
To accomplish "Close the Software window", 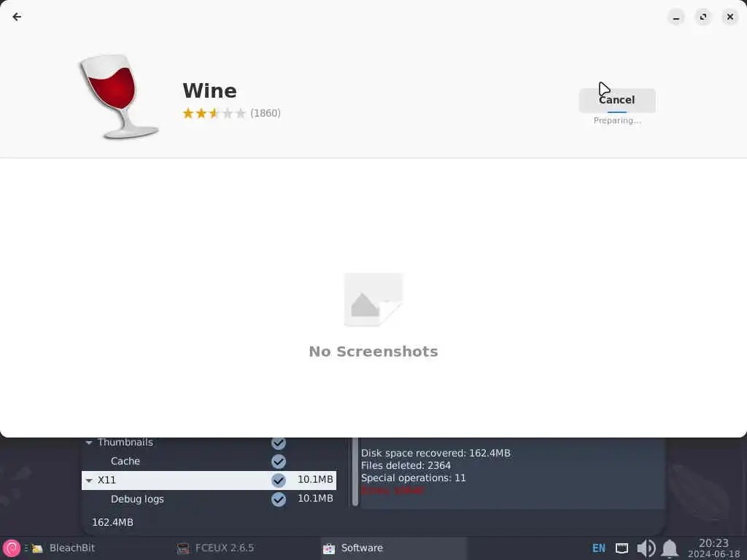I will 729,17.
